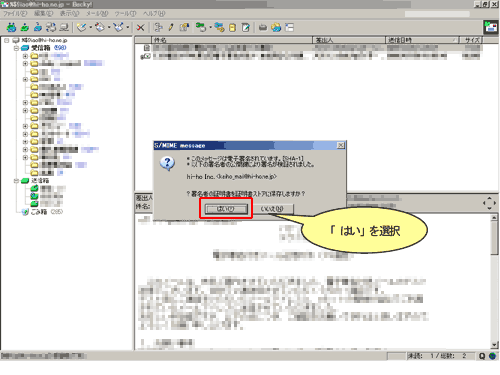
Task: Click the globe icon in the status bar
Action: tap(492, 356)
